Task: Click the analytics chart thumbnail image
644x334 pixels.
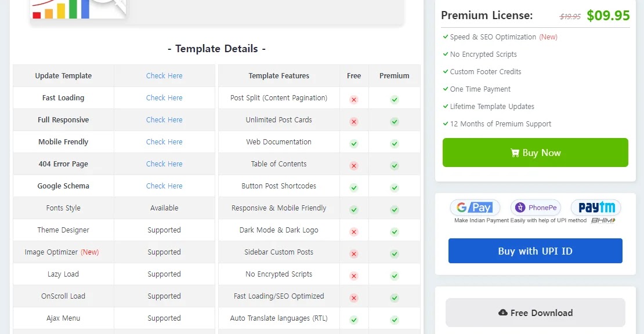Action: coord(78,9)
